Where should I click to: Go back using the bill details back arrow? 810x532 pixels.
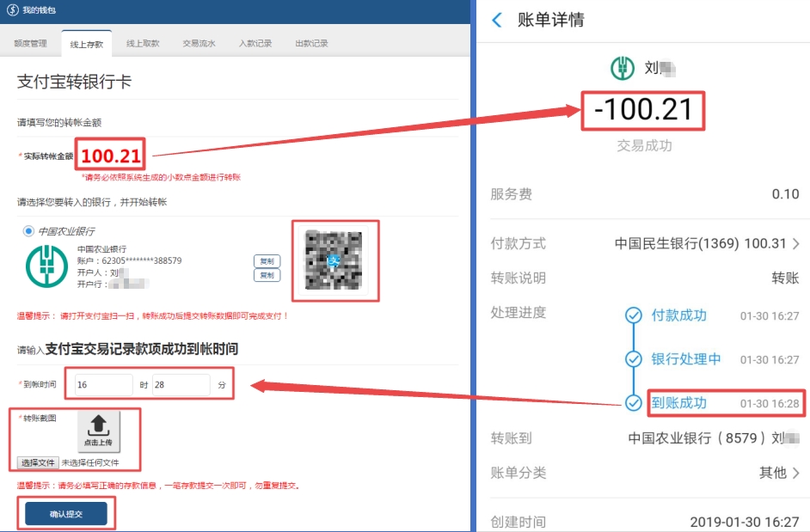(496, 20)
